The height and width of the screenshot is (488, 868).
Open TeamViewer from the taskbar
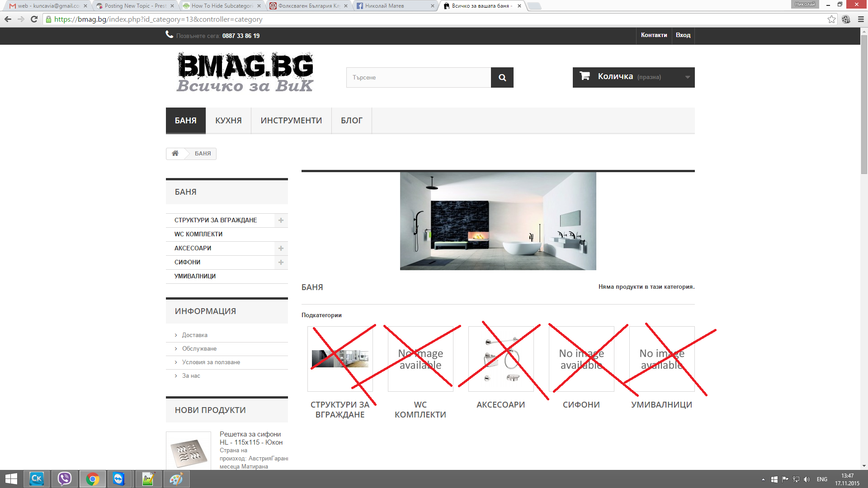(119, 479)
